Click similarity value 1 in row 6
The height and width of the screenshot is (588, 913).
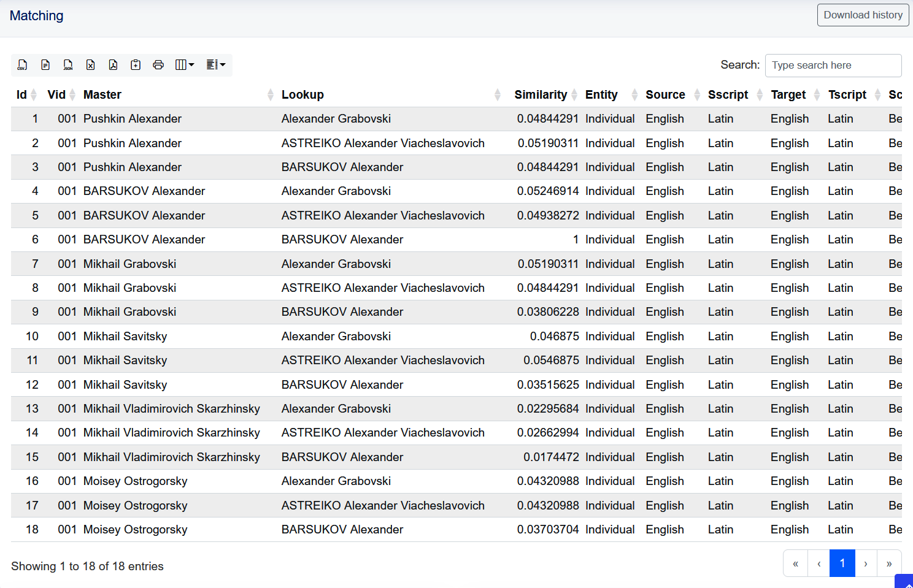point(576,240)
